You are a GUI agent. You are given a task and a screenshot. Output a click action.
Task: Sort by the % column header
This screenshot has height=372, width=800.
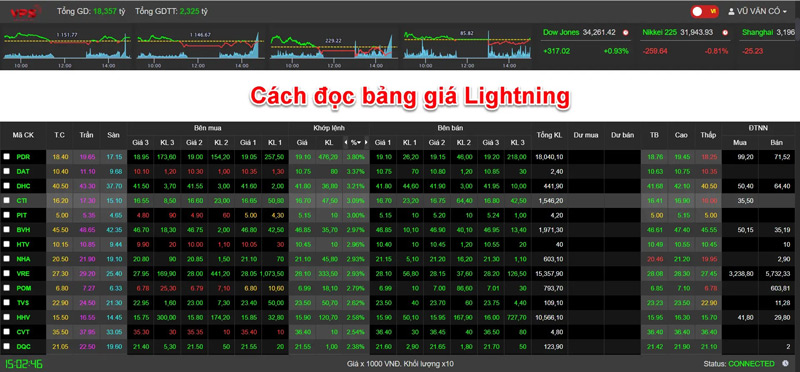[x=355, y=142]
